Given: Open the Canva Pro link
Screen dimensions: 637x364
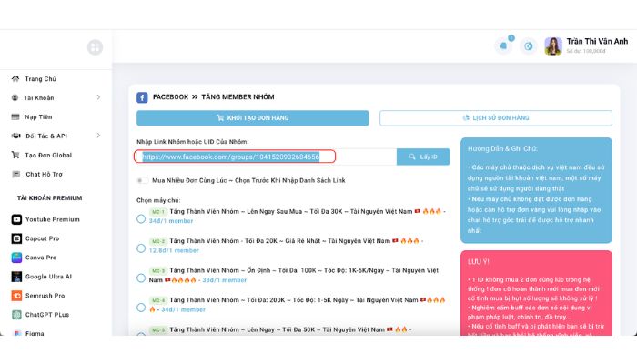Looking at the screenshot, I should coord(41,258).
